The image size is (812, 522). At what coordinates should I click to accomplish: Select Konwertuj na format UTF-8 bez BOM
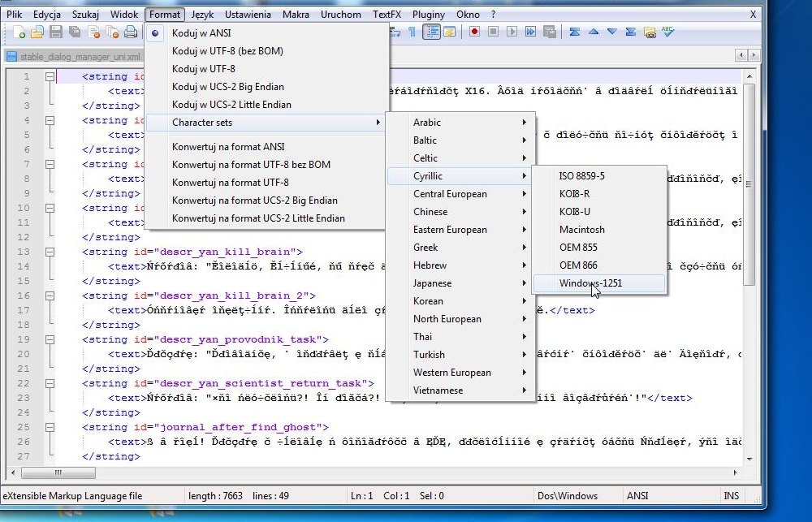click(266, 165)
